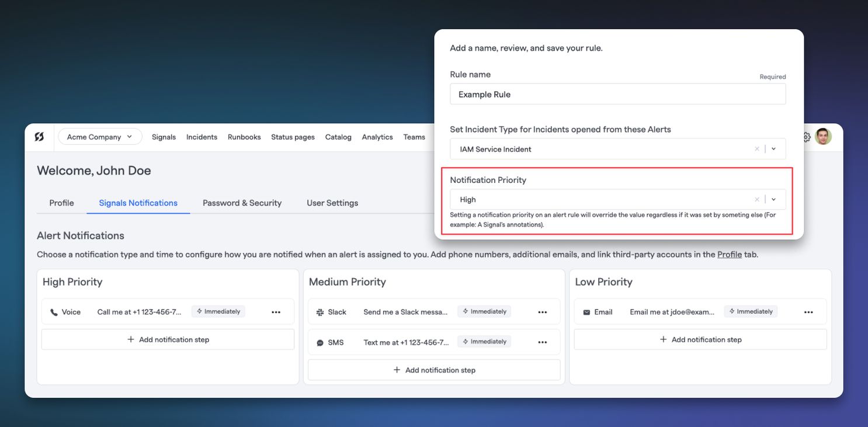This screenshot has width=868, height=427.
Task: Open the Teams nav item
Action: click(x=414, y=137)
